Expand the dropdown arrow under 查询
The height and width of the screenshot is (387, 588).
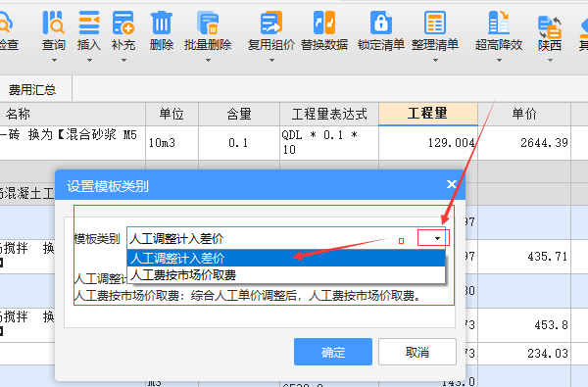(x=54, y=61)
